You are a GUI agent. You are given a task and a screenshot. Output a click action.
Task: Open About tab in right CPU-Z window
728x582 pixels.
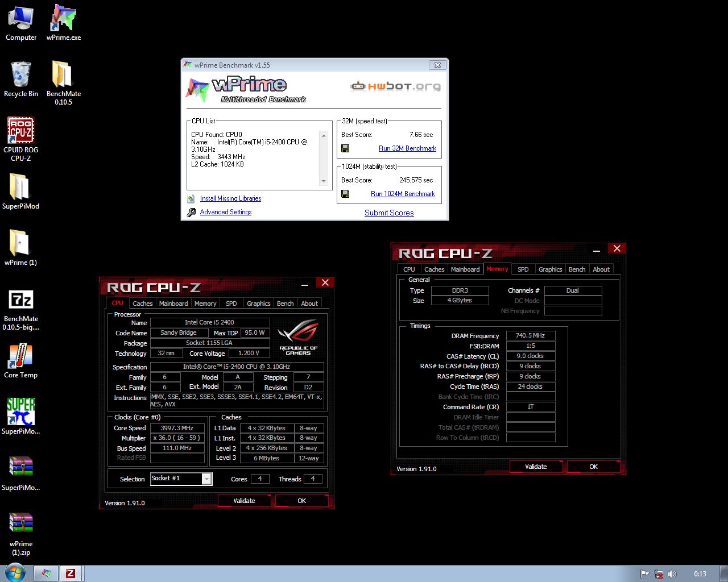[x=601, y=269]
